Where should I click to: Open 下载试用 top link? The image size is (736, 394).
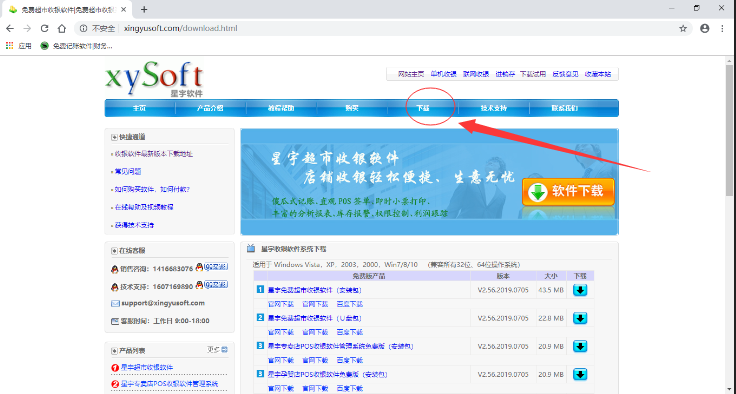pos(533,74)
